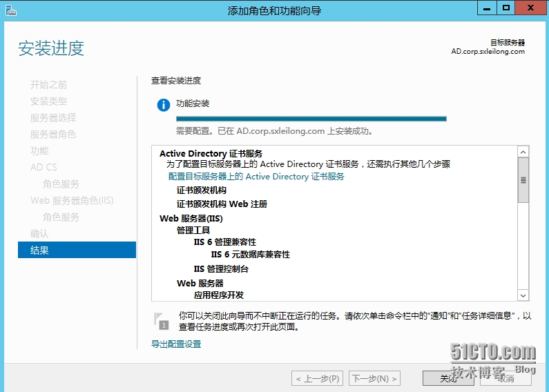Close the wizard with the title bar X

(x=530, y=8)
